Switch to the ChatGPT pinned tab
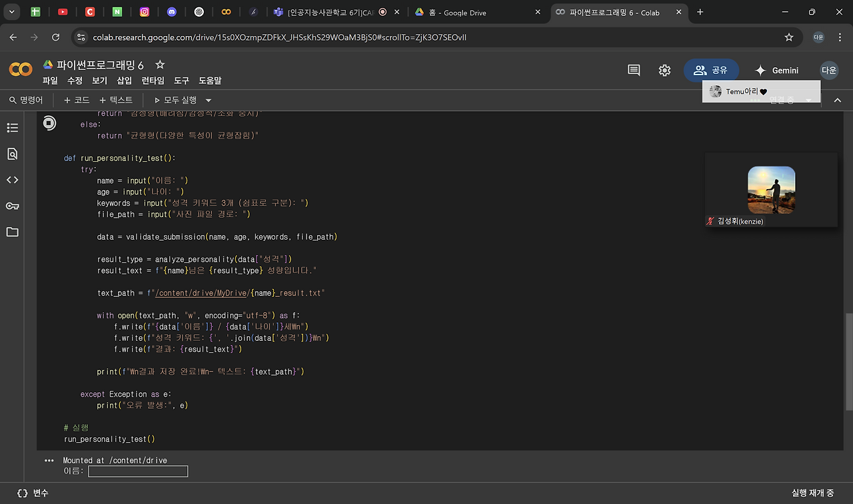The image size is (853, 504). click(x=199, y=12)
